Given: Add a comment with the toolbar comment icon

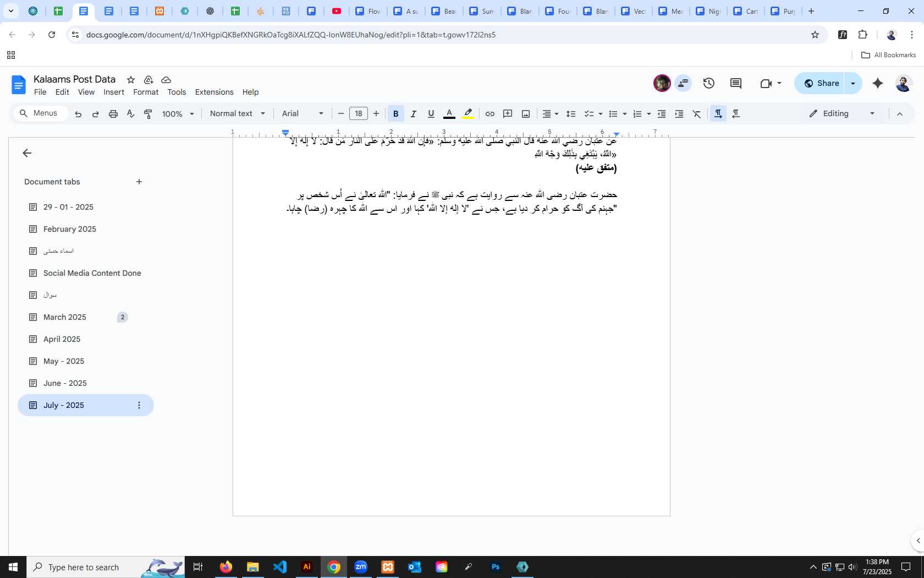Looking at the screenshot, I should point(508,114).
